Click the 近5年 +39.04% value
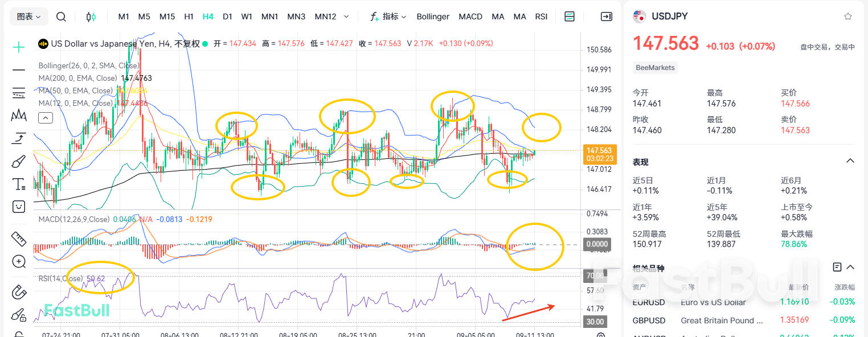This screenshot has height=337, width=868. tap(722, 217)
